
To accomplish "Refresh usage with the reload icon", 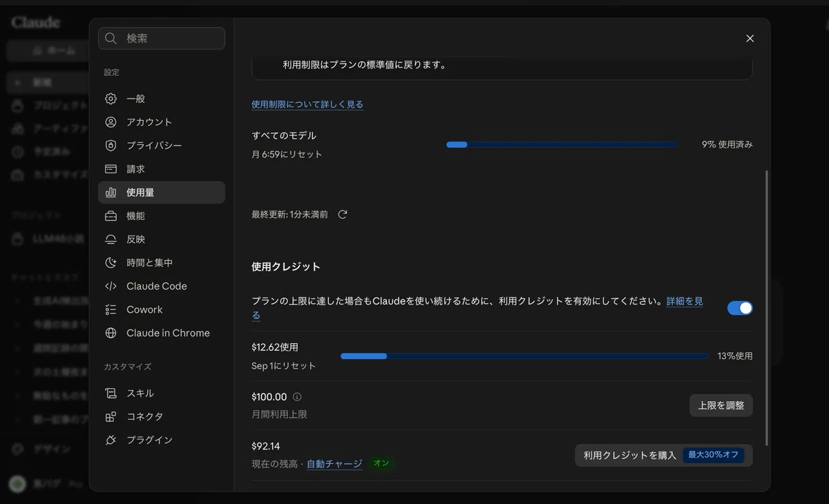I will coord(343,215).
